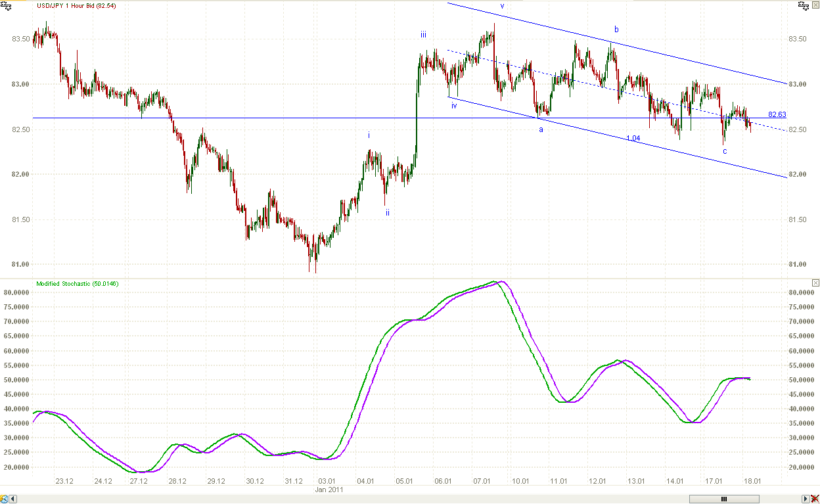Click the horizontal time scrollbar thumb
Screen dimensions: 820x504
(x=724, y=499)
